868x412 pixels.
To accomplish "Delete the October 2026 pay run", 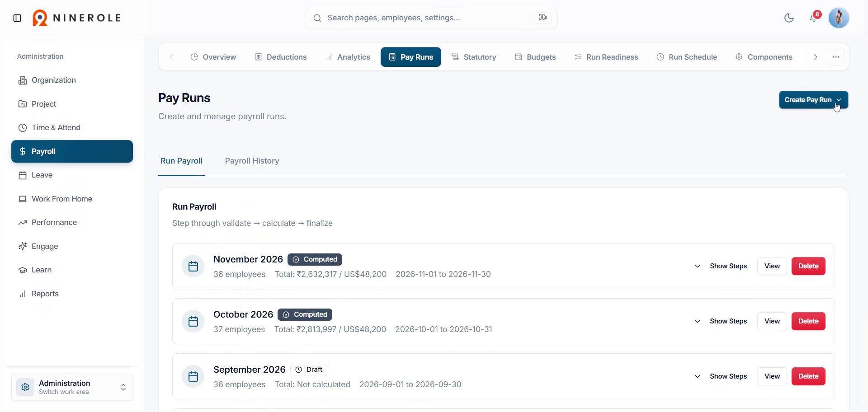I will pyautogui.click(x=808, y=321).
